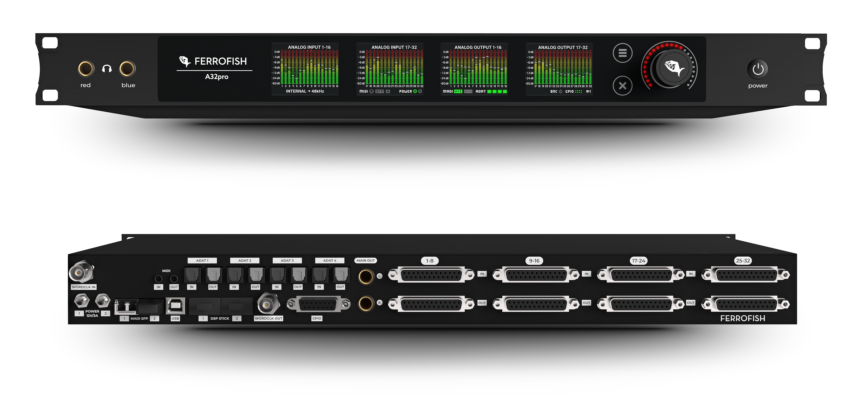Click the INTERNAL 48kHz clock status text
This screenshot has height=402, width=868.
point(305,91)
